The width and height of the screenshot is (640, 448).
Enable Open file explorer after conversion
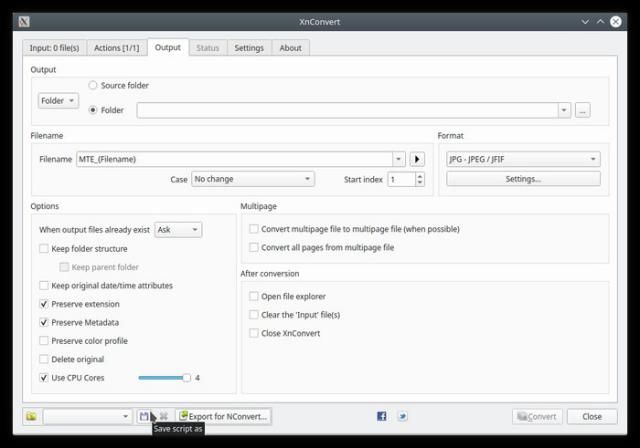point(254,296)
